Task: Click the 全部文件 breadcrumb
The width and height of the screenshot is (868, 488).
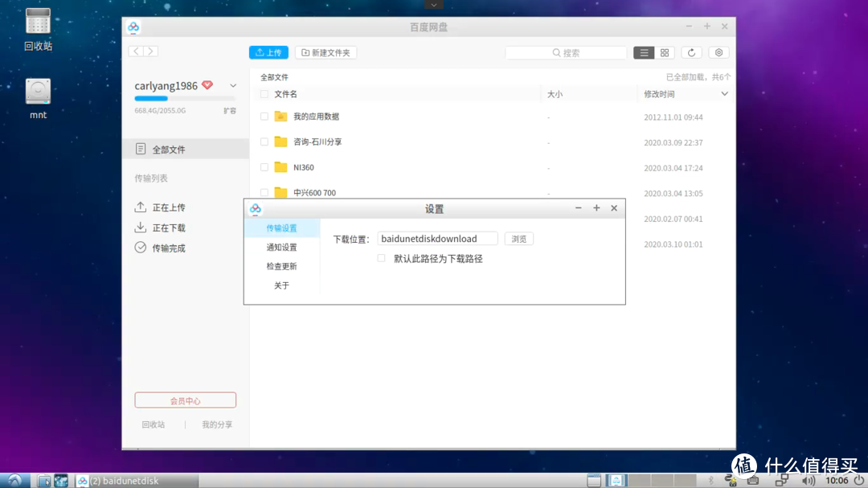Action: (x=275, y=77)
